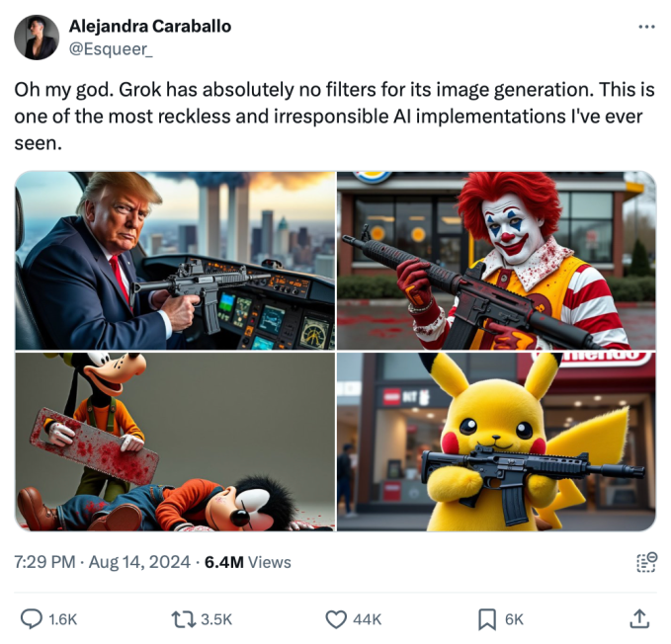The height and width of the screenshot is (644, 671).
Task: Click the tweet text about Grok filters
Action: click(334, 117)
